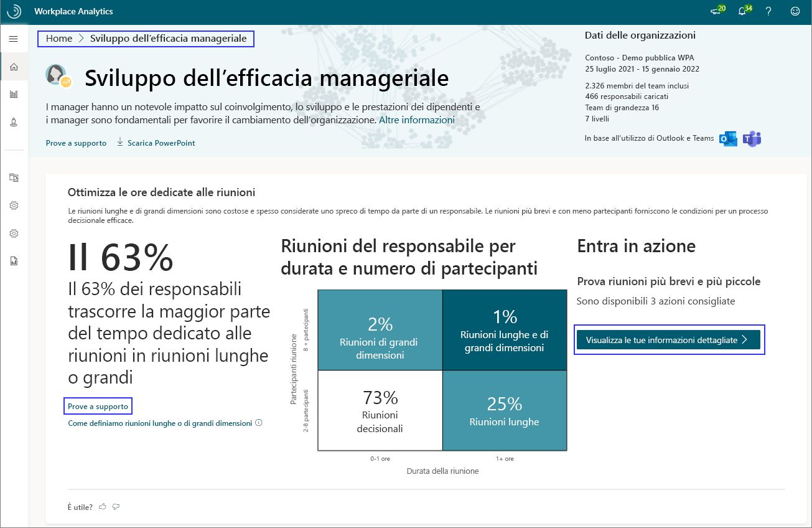Click the thumbs down not helpful icon

116,507
